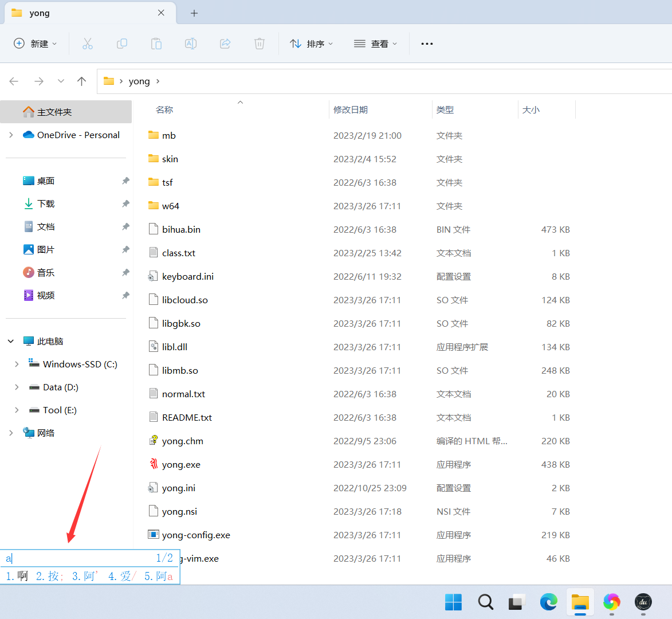Image resolution: width=672 pixels, height=619 pixels.
Task: Select the tsf folder name
Action: [x=167, y=183]
